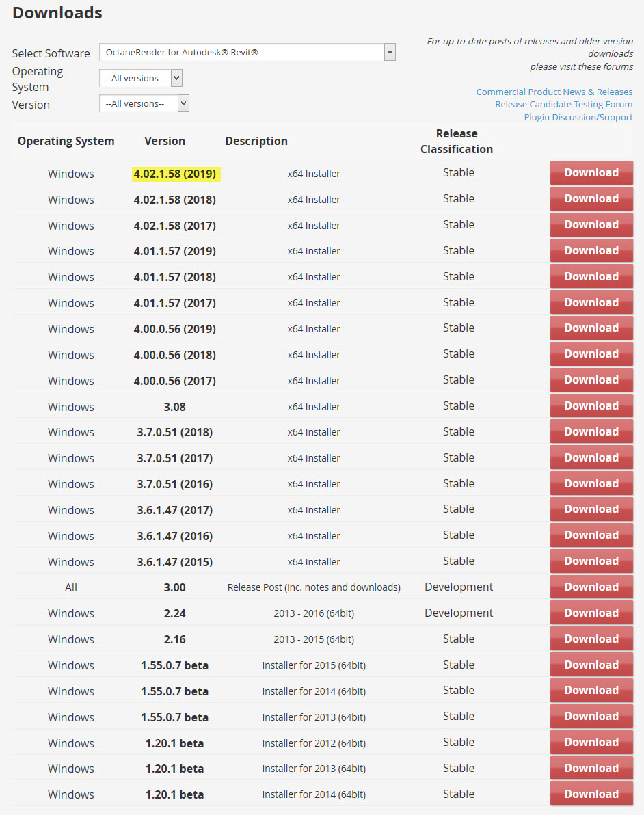The image size is (644, 815).
Task: Download version 2.16 for 2013-2015
Action: (x=591, y=639)
